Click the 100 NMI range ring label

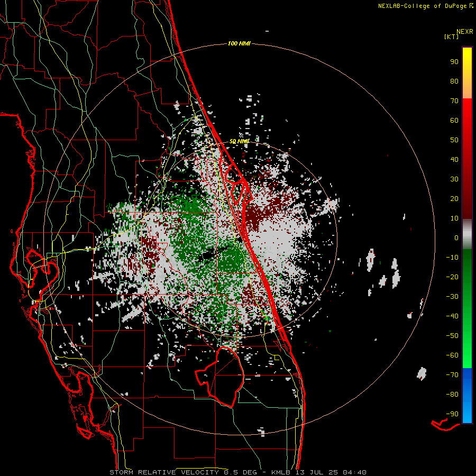click(x=239, y=44)
